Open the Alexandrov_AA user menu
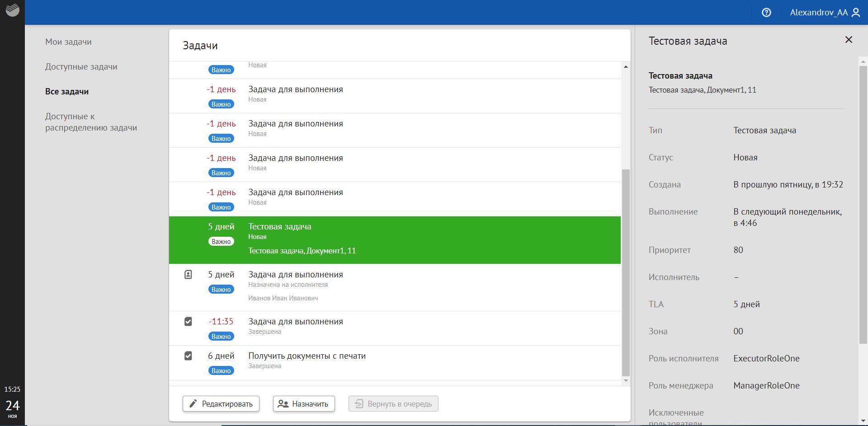 [818, 13]
